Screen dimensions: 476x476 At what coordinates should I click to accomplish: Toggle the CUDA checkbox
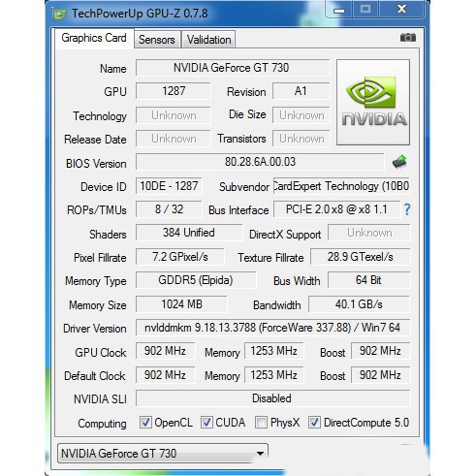pyautogui.click(x=206, y=423)
